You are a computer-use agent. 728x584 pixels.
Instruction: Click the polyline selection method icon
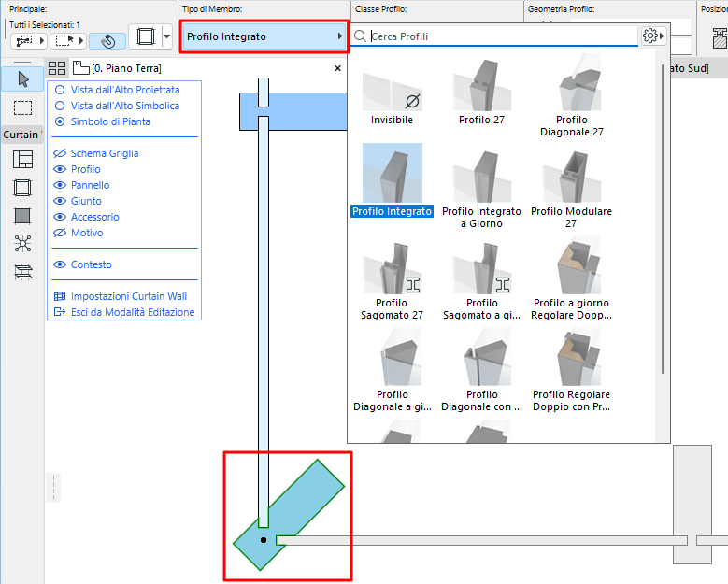[x=24, y=41]
